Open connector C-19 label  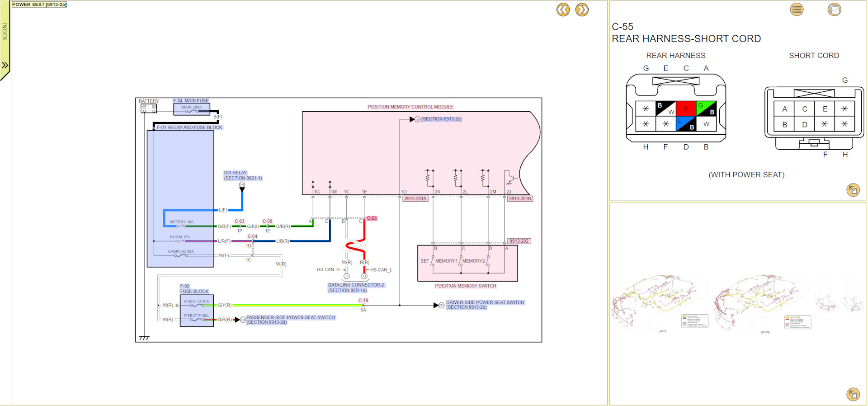[x=363, y=300]
